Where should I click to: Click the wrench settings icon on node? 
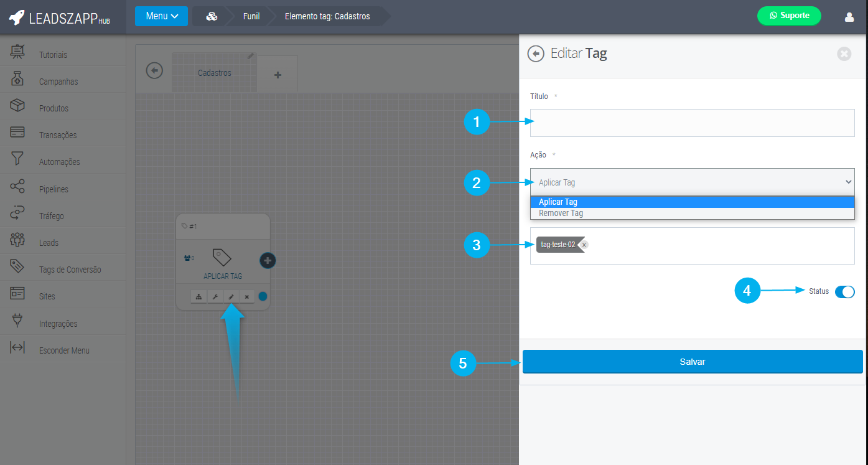click(x=215, y=297)
